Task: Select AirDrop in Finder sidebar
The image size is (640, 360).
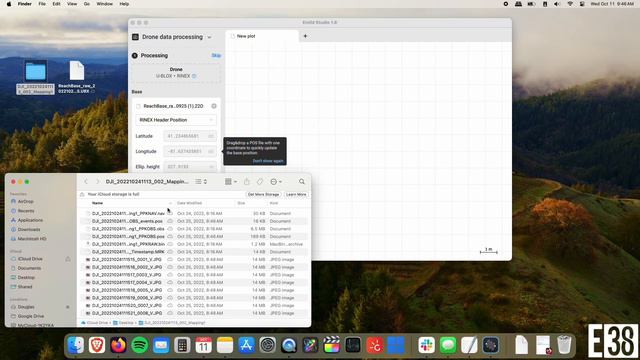Action: click(25, 202)
